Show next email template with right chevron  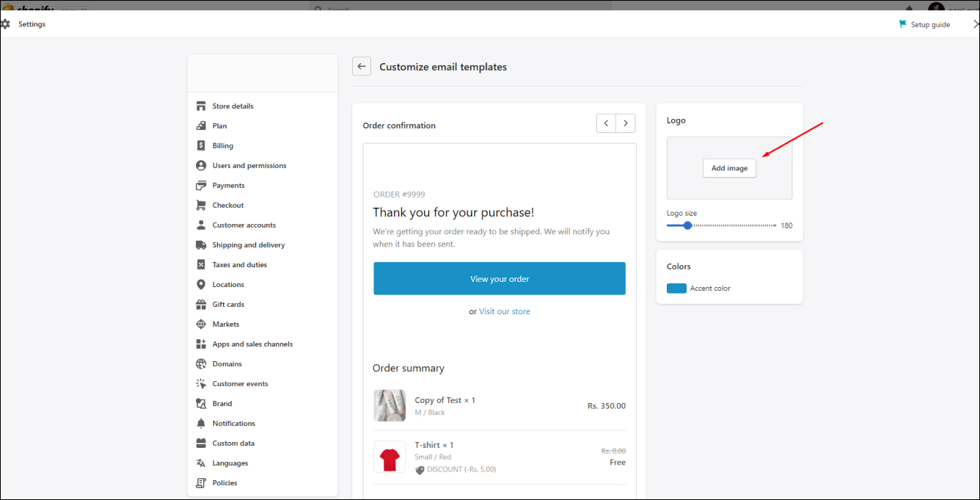pos(626,123)
